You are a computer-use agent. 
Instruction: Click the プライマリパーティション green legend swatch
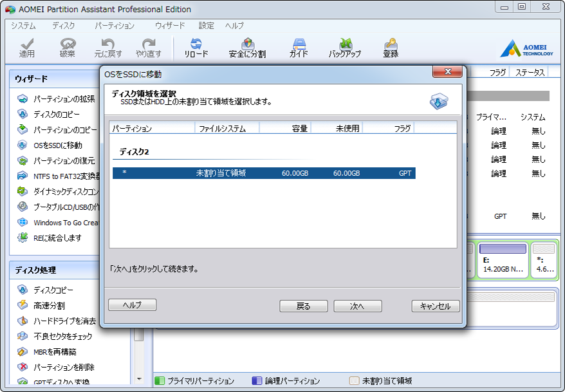(x=160, y=380)
